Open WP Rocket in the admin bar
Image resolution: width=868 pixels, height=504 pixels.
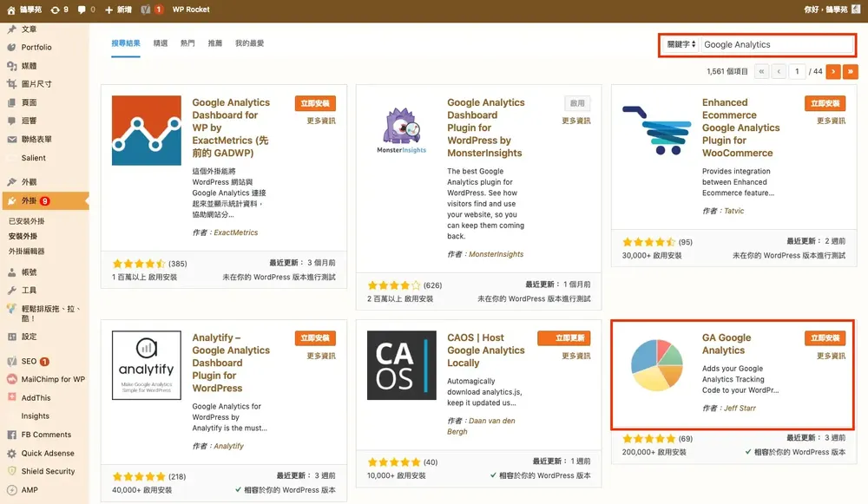[191, 10]
